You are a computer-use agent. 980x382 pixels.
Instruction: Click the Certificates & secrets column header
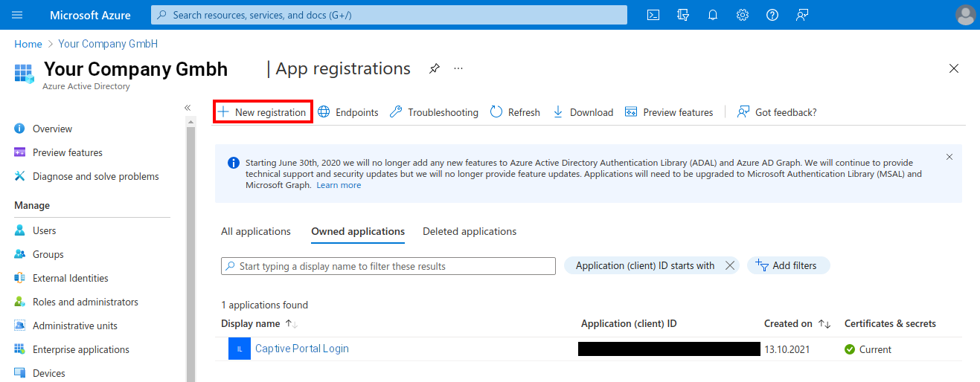890,323
